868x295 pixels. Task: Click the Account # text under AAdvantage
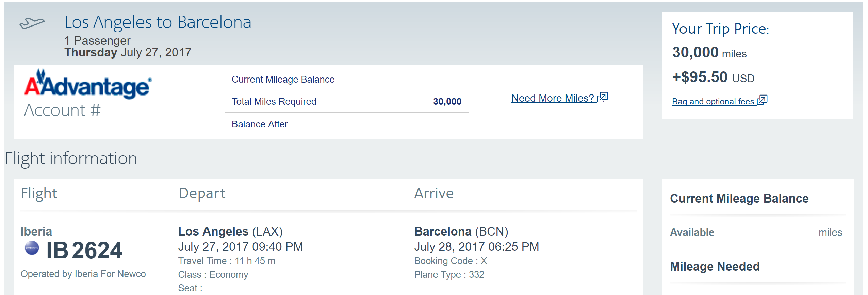coord(62,110)
